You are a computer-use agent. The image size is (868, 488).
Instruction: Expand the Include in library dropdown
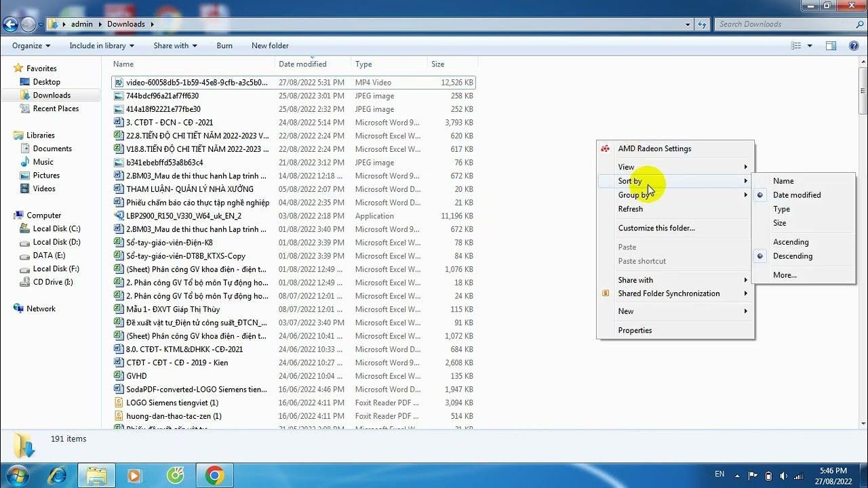102,45
